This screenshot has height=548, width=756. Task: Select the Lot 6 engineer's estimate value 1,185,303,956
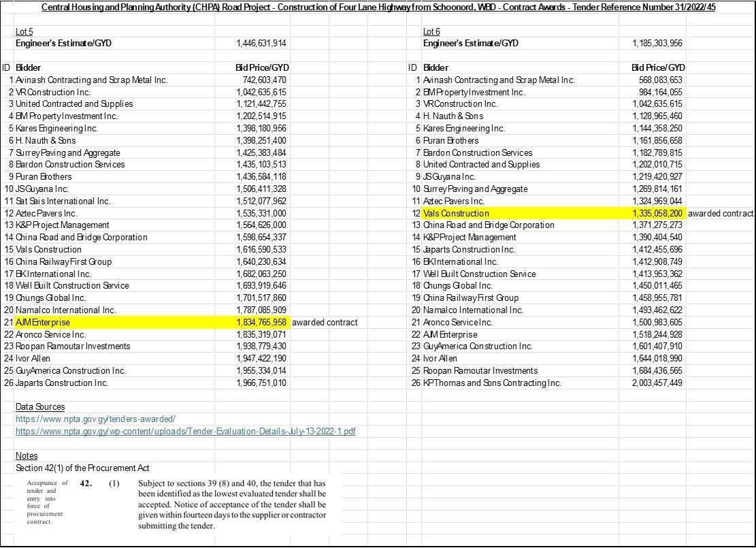tap(657, 44)
